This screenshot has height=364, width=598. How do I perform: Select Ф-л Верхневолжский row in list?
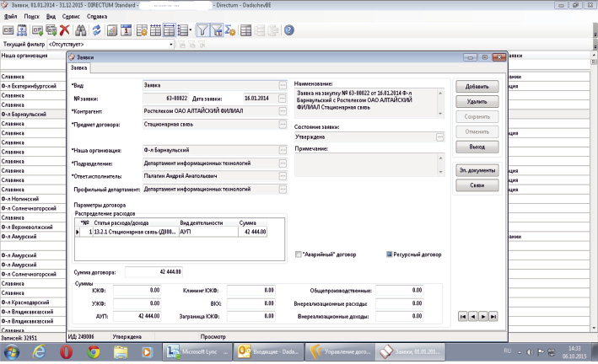tap(33, 227)
